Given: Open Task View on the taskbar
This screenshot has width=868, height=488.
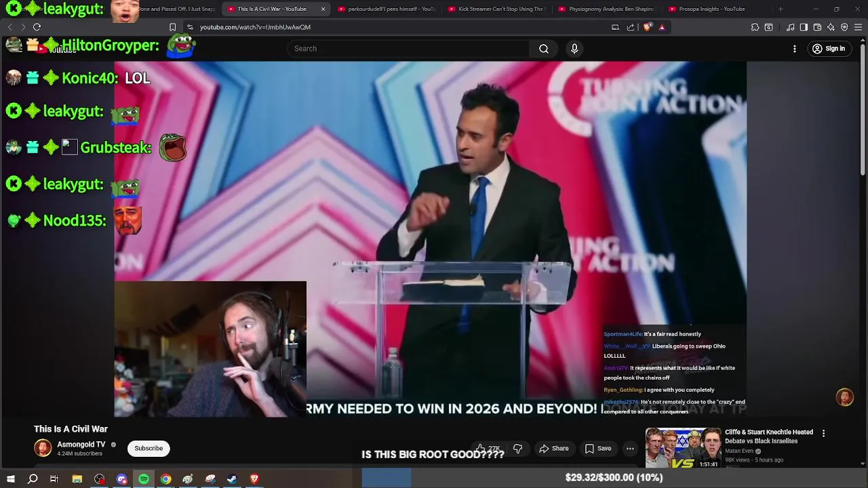Looking at the screenshot, I should pyautogui.click(x=54, y=479).
